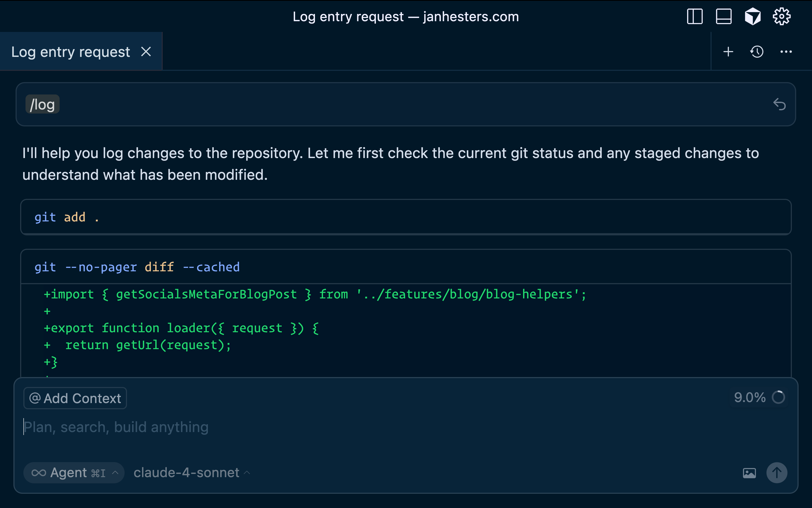Image resolution: width=812 pixels, height=508 pixels.
Task: Open the Agent mode dropdown
Action: point(74,473)
